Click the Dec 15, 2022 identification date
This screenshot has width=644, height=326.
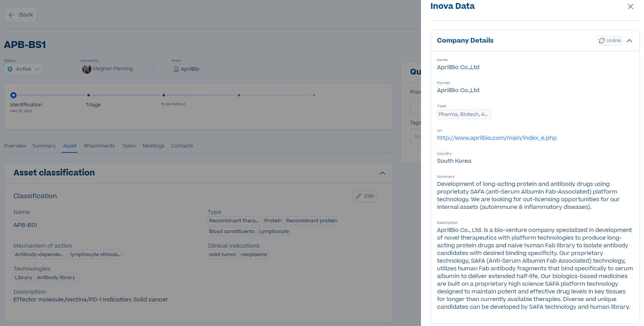pos(21,111)
